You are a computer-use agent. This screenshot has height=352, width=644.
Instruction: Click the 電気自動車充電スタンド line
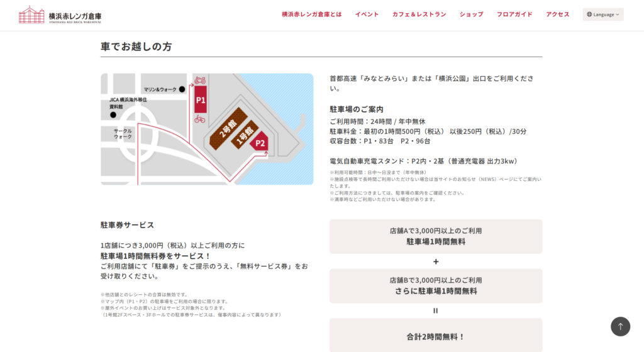point(425,162)
